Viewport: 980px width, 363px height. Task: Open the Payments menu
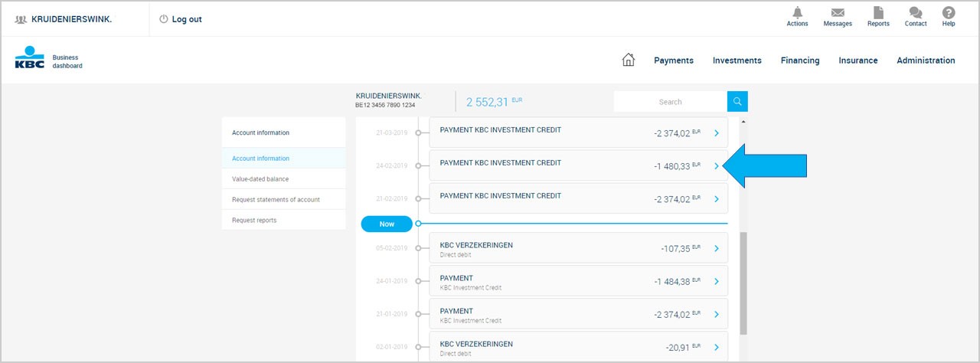674,60
